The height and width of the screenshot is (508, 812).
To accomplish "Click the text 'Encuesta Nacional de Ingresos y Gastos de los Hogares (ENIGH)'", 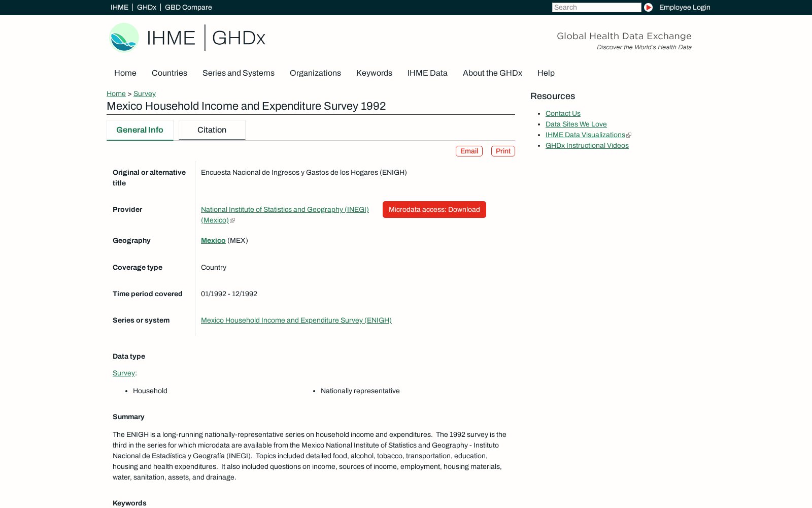I will pyautogui.click(x=304, y=172).
